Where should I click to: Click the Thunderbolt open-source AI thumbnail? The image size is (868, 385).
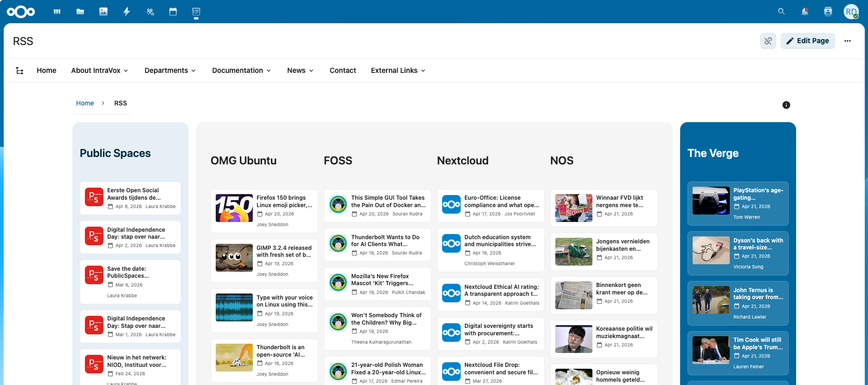tap(234, 358)
